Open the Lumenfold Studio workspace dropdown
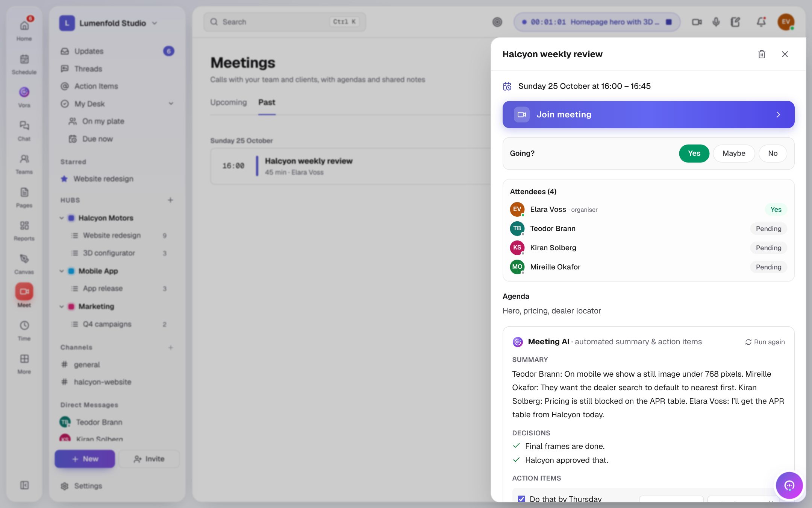This screenshot has width=812, height=508. pos(108,23)
